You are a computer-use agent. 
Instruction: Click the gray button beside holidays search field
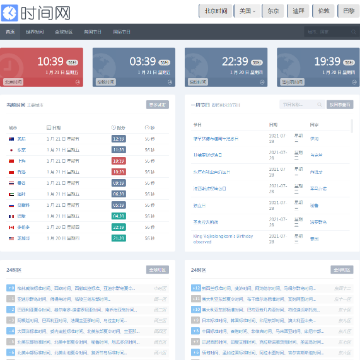(340, 105)
